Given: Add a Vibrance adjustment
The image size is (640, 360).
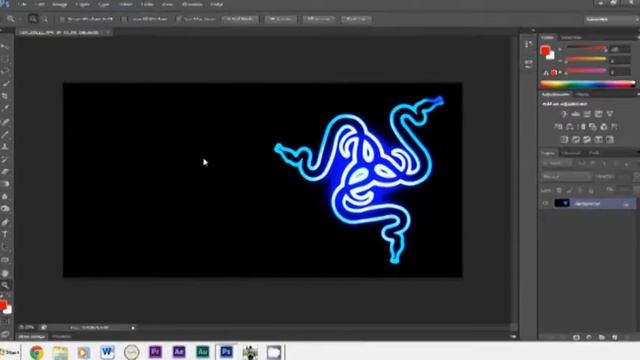Looking at the screenshot, I should [x=610, y=114].
